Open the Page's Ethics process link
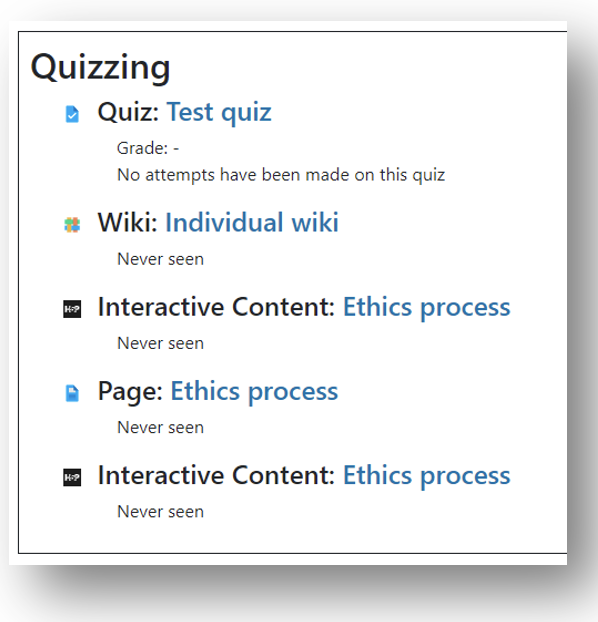Image resolution: width=598 pixels, height=622 pixels. pos(254,392)
